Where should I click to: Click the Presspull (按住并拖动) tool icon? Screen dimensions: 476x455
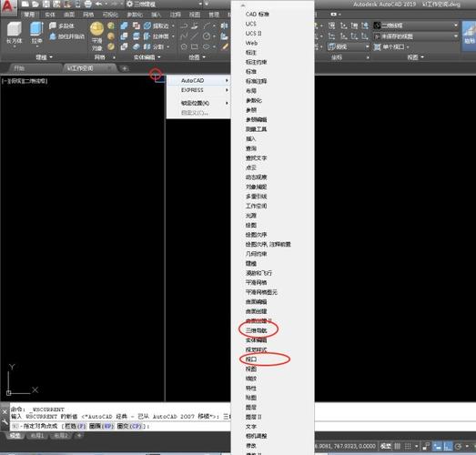(x=53, y=36)
